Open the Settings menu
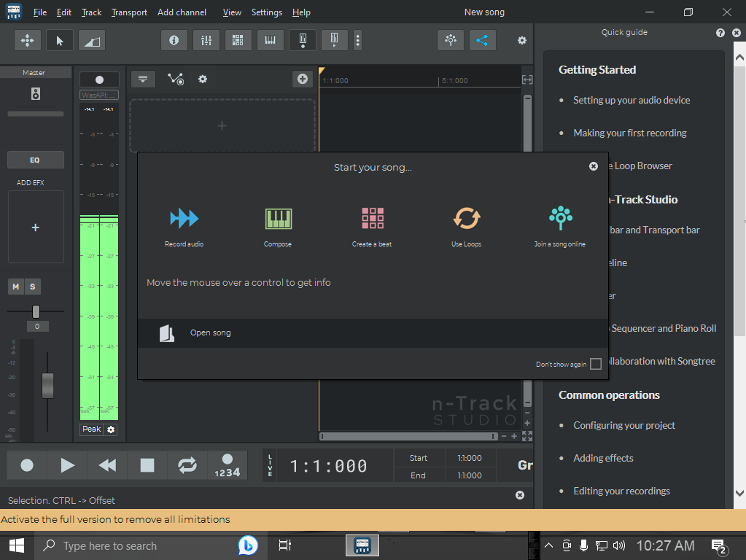The width and height of the screenshot is (746, 560). (266, 12)
